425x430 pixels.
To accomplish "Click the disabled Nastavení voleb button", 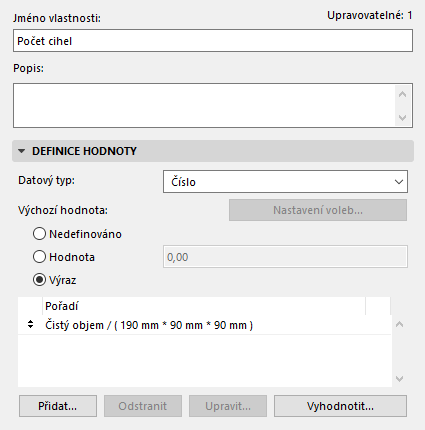I will pyautogui.click(x=318, y=210).
